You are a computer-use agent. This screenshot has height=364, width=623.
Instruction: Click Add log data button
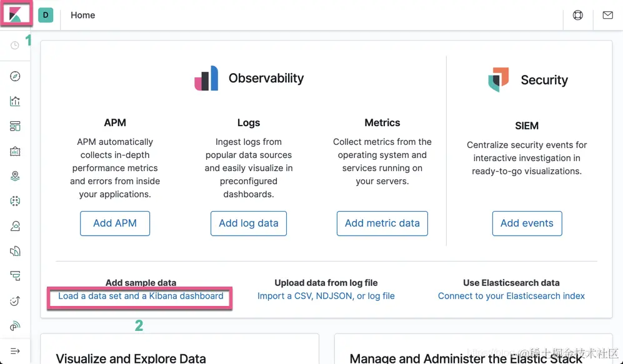coord(249,224)
